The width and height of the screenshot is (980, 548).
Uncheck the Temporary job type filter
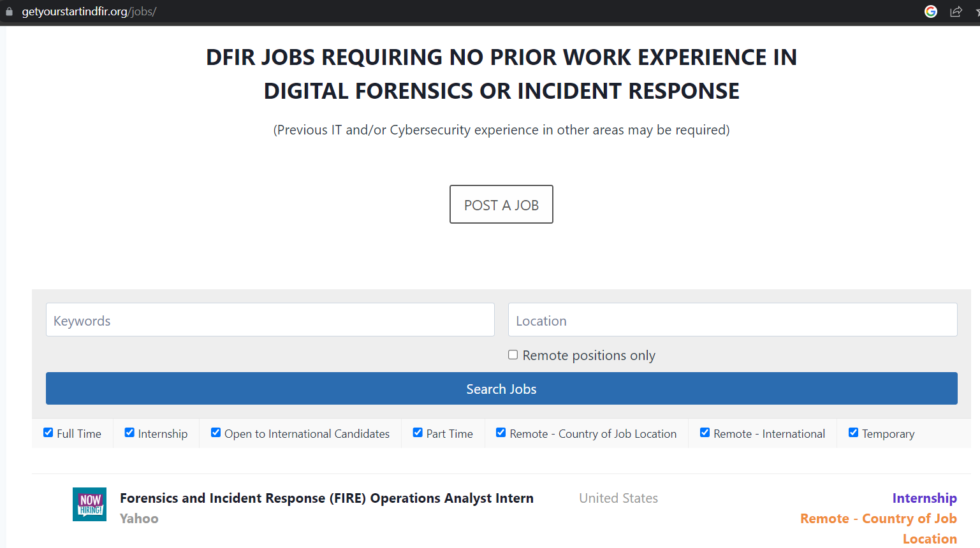pos(853,432)
